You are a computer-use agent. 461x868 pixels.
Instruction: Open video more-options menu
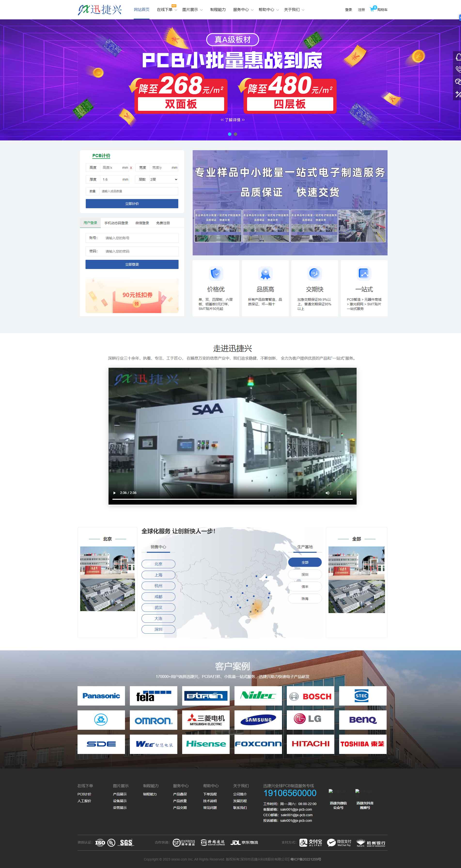click(x=350, y=493)
